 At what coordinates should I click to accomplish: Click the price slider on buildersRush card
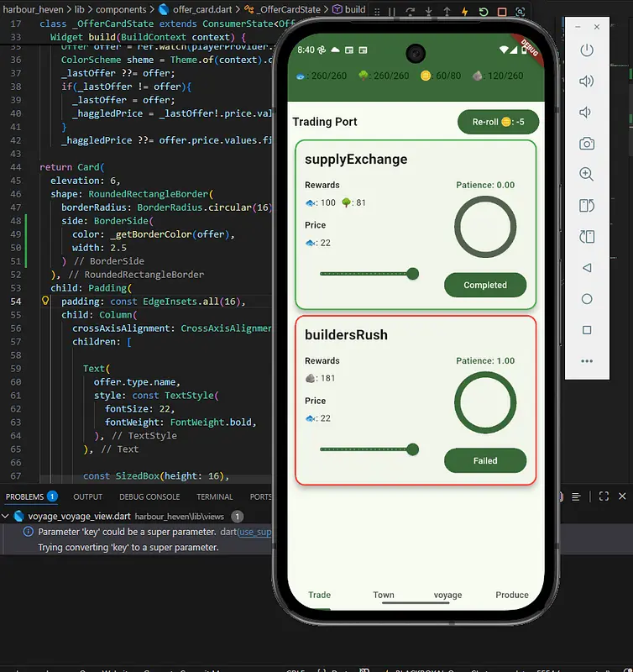tap(366, 450)
